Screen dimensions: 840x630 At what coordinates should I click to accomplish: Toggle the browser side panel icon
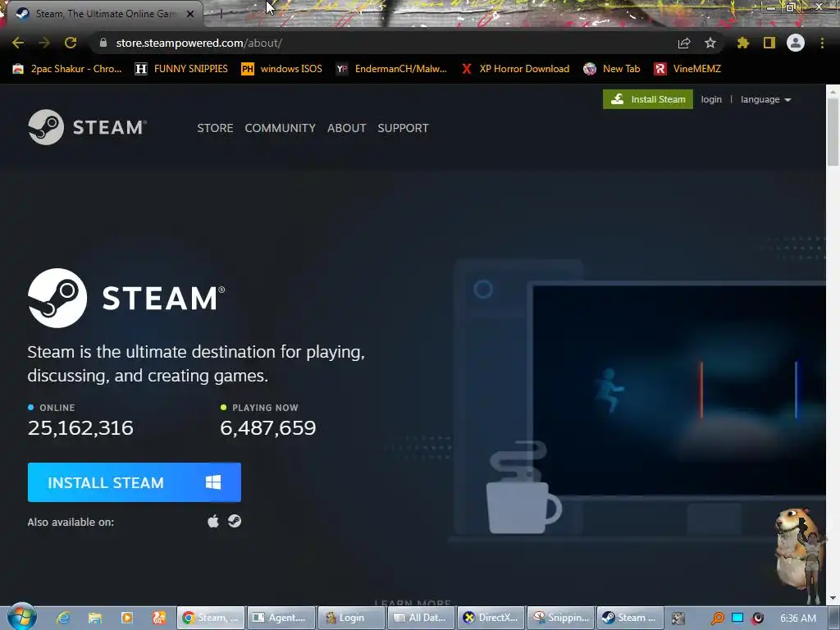point(769,43)
